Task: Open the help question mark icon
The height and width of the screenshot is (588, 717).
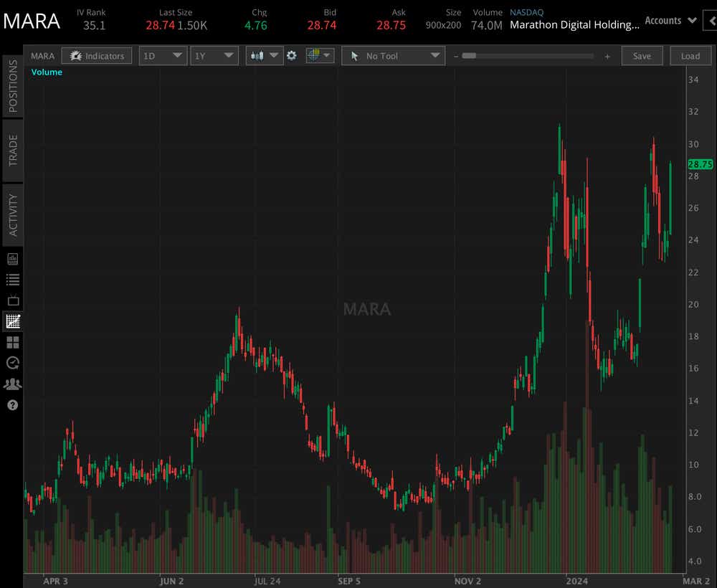Action: click(13, 405)
